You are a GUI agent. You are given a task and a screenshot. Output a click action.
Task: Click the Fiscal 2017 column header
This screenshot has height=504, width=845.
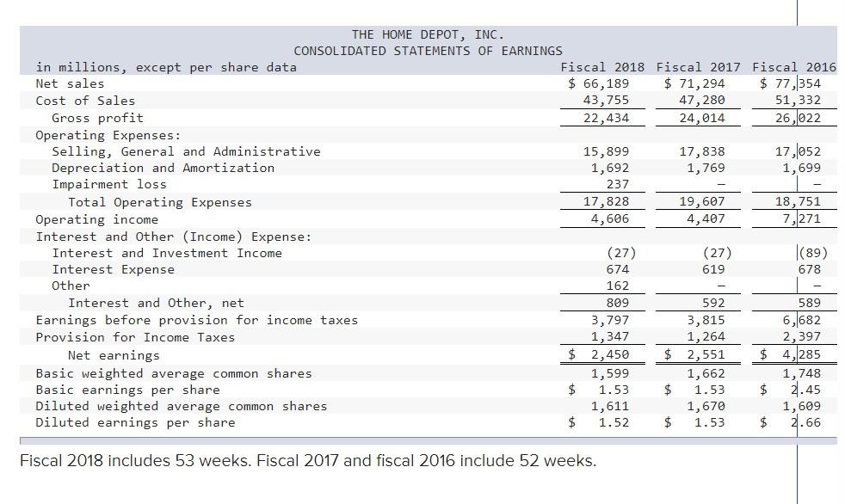[x=698, y=67]
